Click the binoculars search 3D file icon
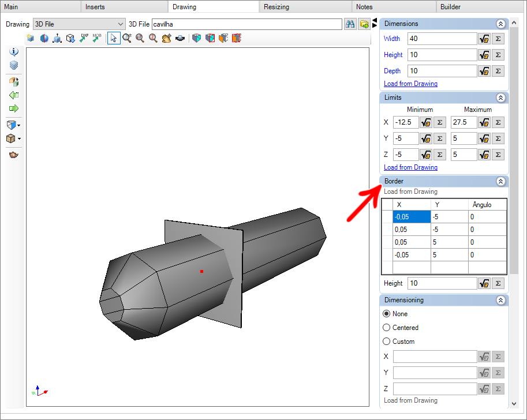The image size is (527, 420). click(x=350, y=24)
